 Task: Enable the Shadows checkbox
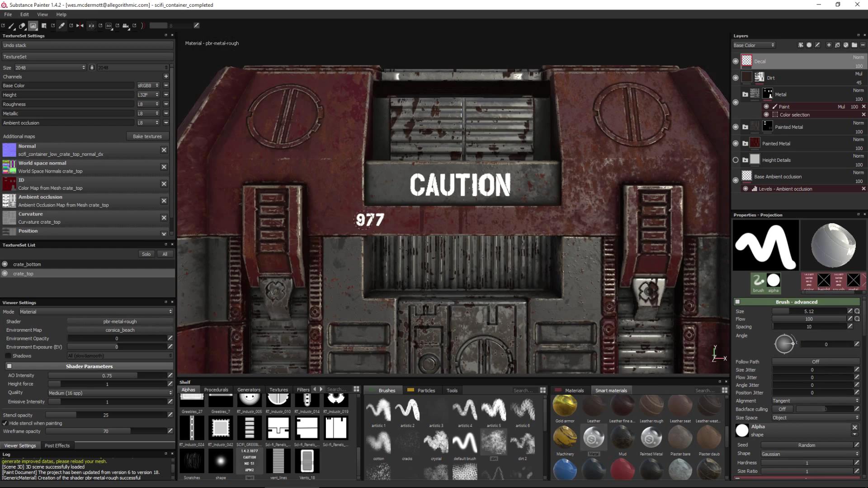click(x=8, y=356)
